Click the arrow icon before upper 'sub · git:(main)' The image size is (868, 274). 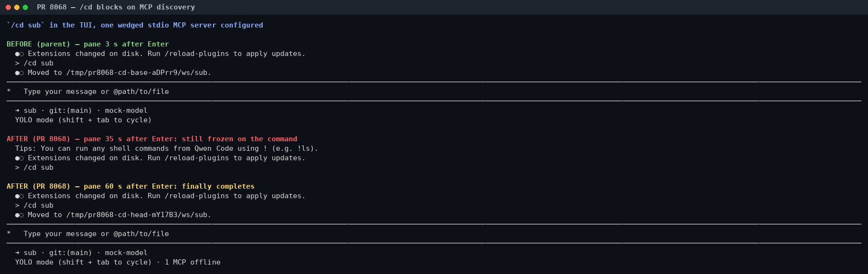[17, 110]
